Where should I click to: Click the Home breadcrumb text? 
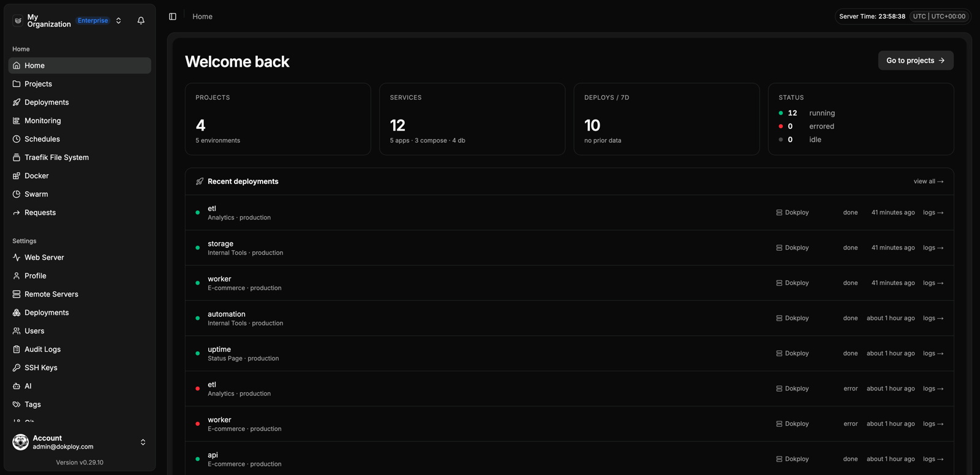click(202, 17)
